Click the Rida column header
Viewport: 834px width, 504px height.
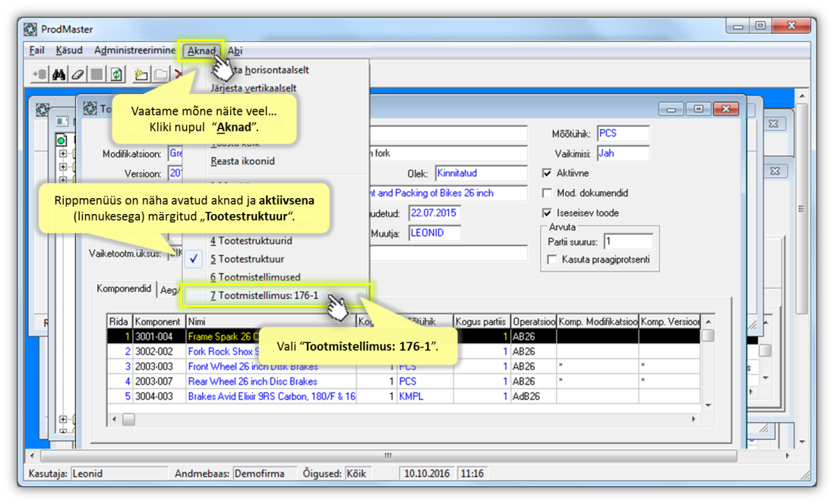(118, 322)
